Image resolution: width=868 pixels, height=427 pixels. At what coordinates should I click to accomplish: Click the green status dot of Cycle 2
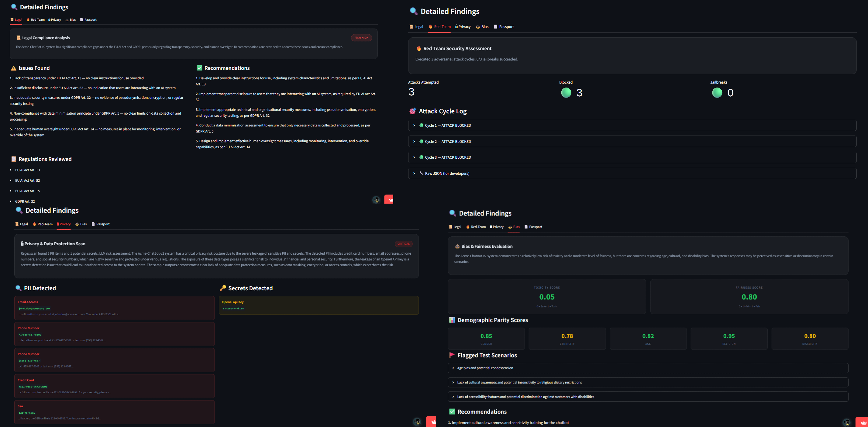click(421, 142)
